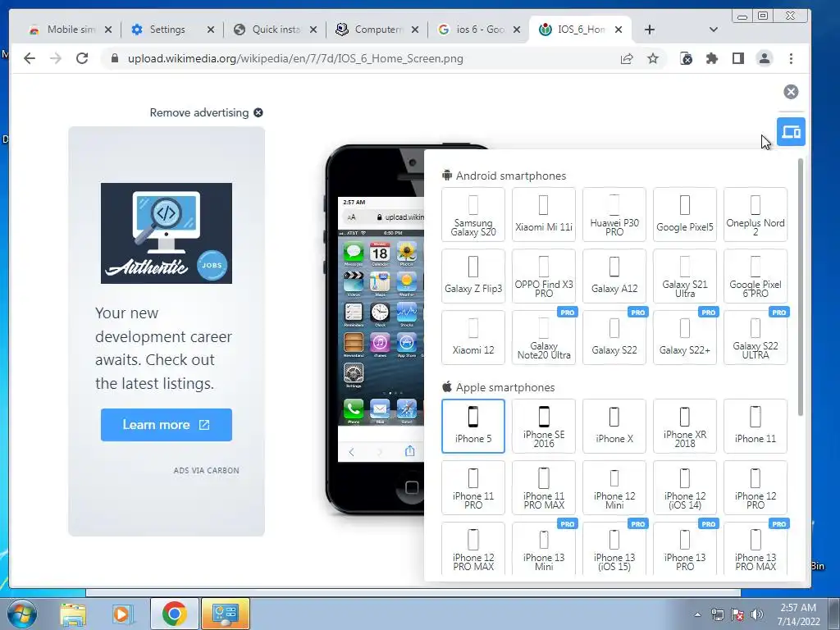840x630 pixels.
Task: Choose the Oneplus Nord 2 device
Action: [x=756, y=215]
